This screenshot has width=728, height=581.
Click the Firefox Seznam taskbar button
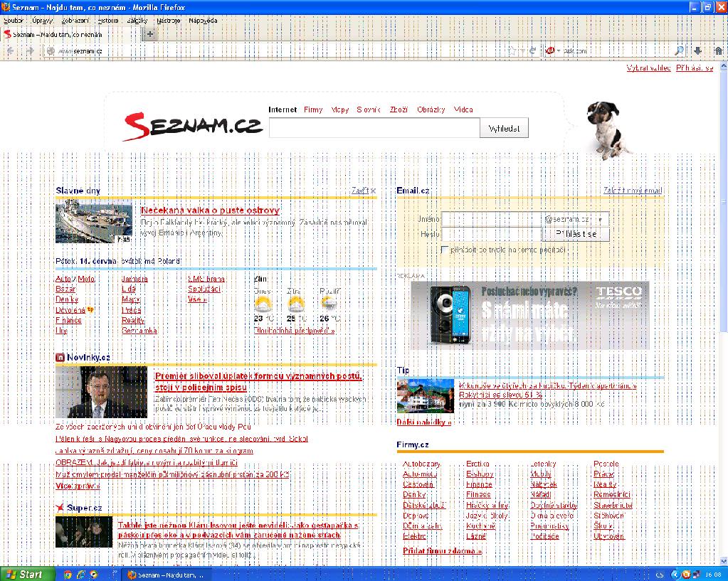[x=167, y=575]
